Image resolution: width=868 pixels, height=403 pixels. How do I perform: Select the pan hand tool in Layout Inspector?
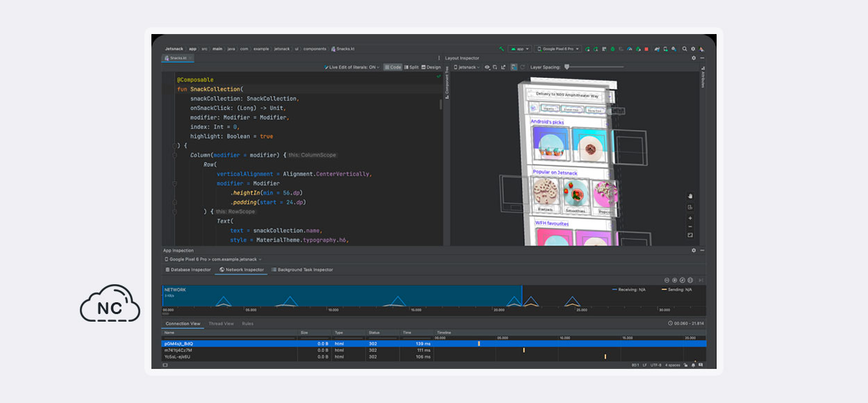(x=690, y=196)
